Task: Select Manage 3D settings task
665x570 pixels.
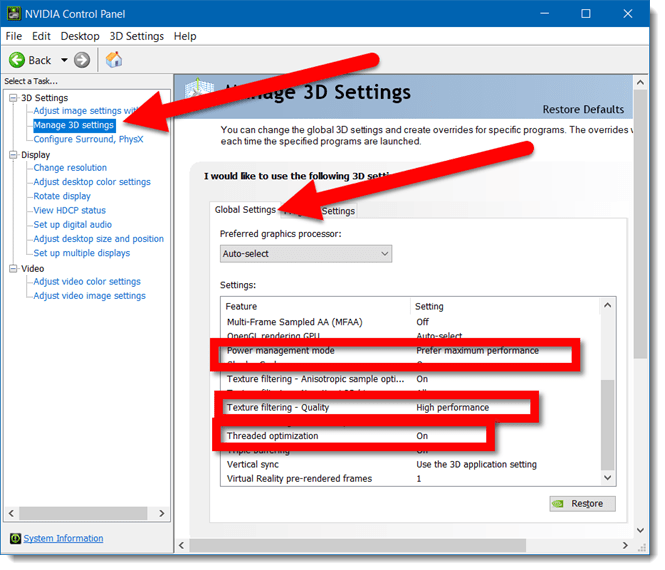Action: 74,125
